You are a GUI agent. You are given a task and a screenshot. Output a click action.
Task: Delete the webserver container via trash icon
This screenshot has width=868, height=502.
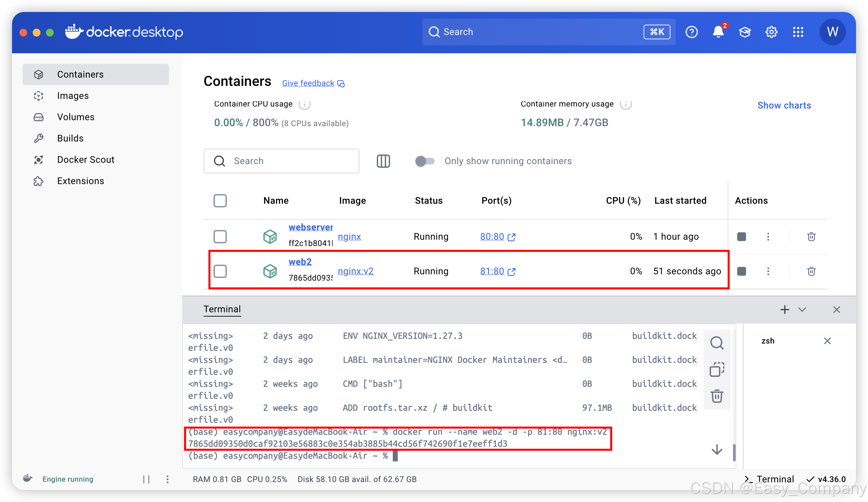coord(811,236)
